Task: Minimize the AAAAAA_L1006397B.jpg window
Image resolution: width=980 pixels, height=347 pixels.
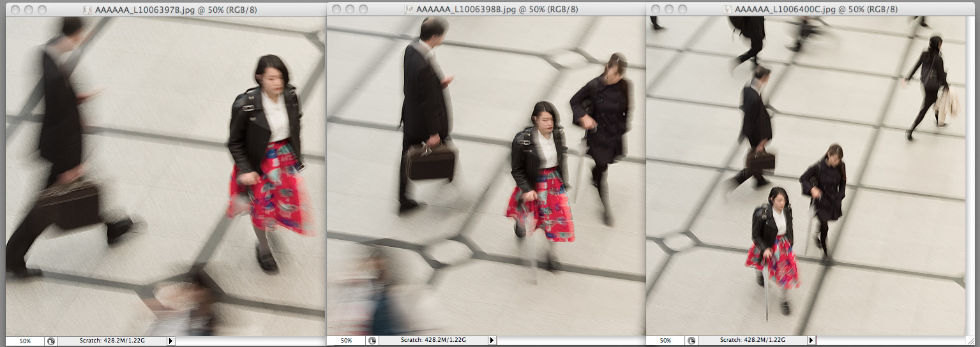Action: pyautogui.click(x=29, y=10)
